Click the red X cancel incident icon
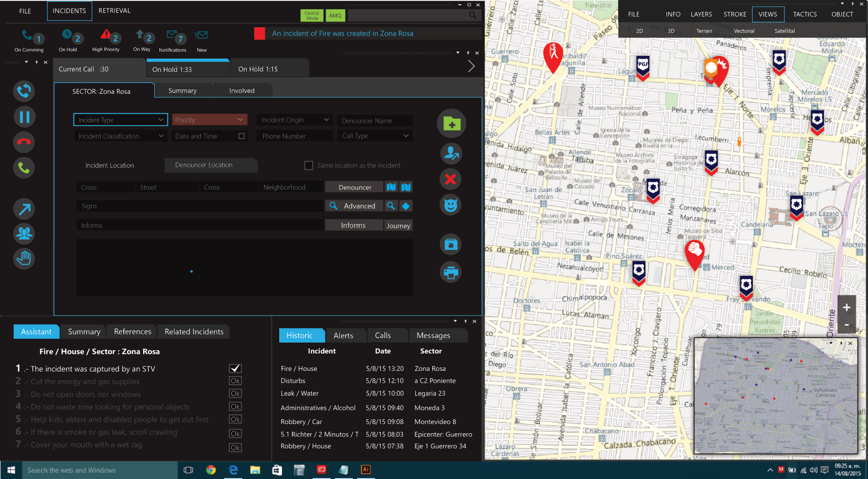The image size is (868, 479). pyautogui.click(x=450, y=179)
